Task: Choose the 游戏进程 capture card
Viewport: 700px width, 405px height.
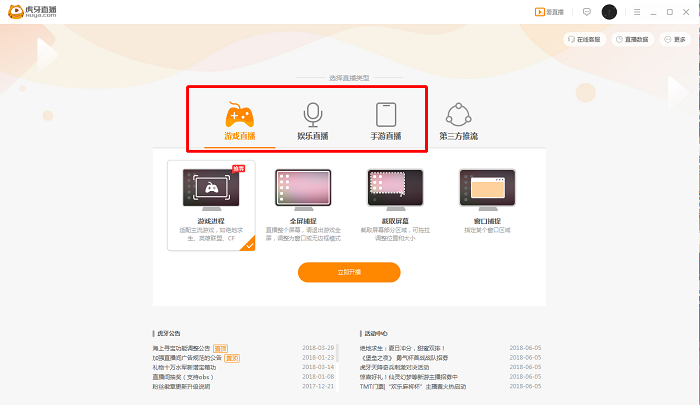Action: pyautogui.click(x=211, y=205)
